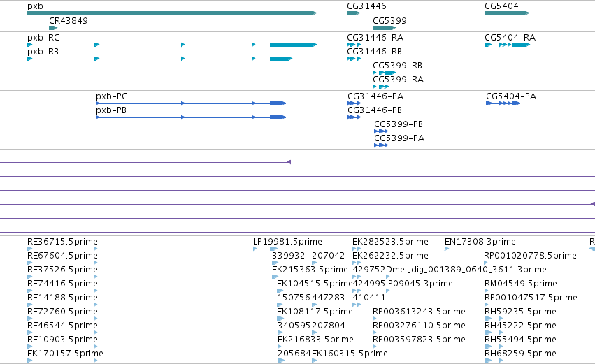Image resolution: width=595 pixels, height=364 pixels.
Task: Select the RP003597823.5prime EST label
Action: click(x=419, y=340)
